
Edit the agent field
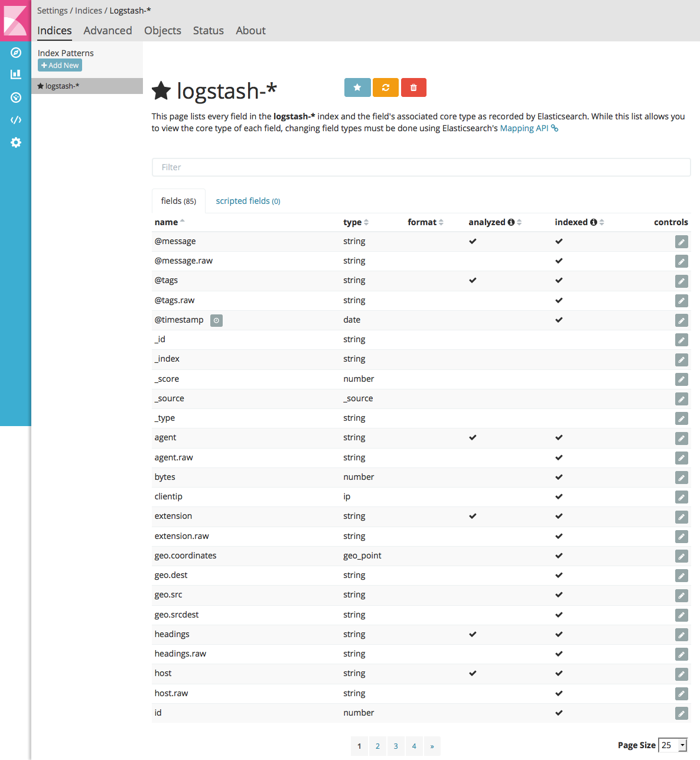[682, 439]
